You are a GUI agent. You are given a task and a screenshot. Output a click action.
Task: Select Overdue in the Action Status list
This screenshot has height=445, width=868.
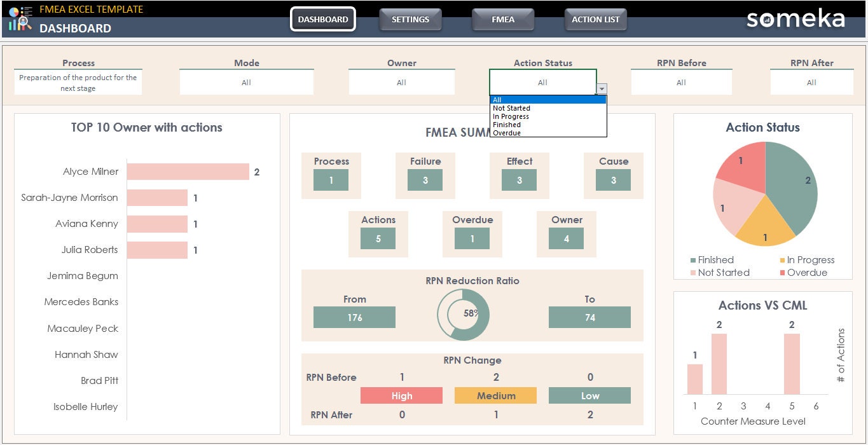click(x=507, y=132)
